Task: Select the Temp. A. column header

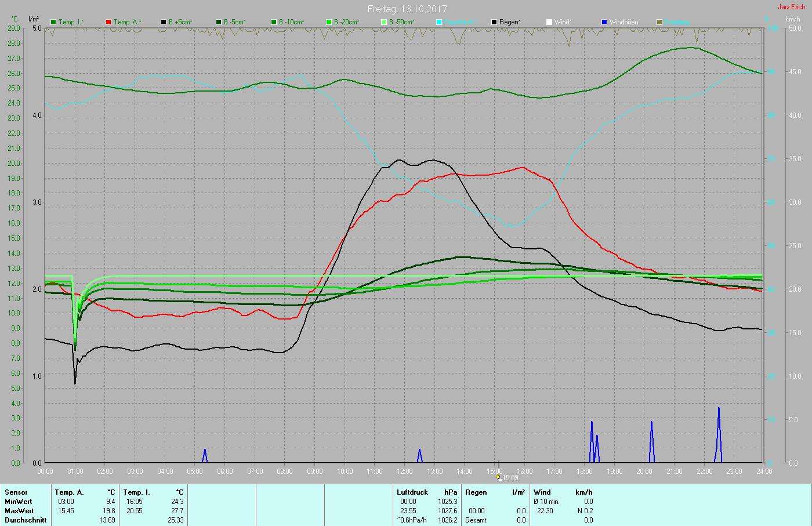Action: tap(69, 492)
